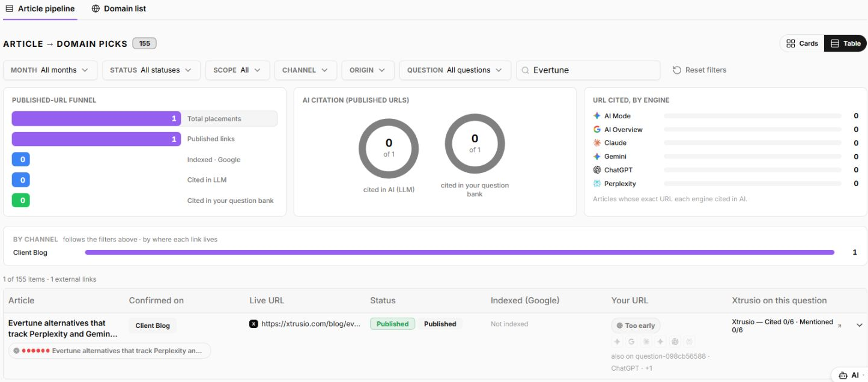
Task: Sort by the Live URL column header
Action: pos(267,300)
